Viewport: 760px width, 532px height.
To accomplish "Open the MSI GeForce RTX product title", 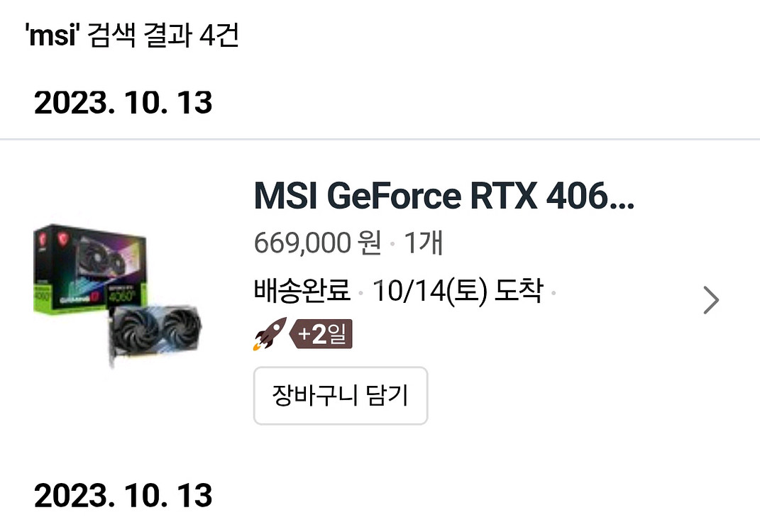I will tap(444, 196).
